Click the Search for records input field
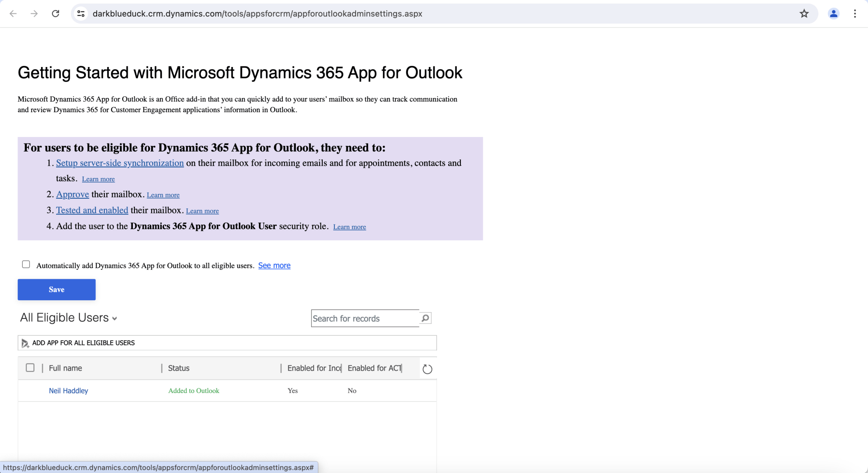The width and height of the screenshot is (868, 473). (x=365, y=318)
